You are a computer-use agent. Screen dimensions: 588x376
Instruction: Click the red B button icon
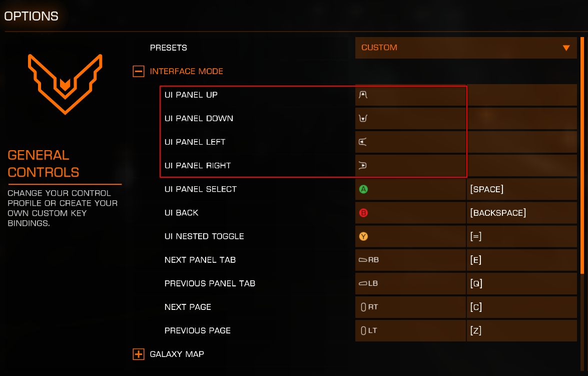(x=363, y=213)
